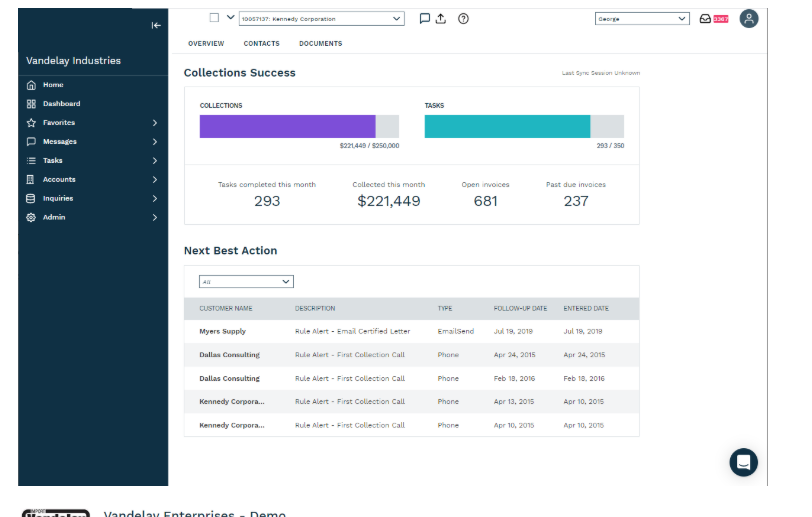Switch to the Documents tab

click(x=321, y=44)
